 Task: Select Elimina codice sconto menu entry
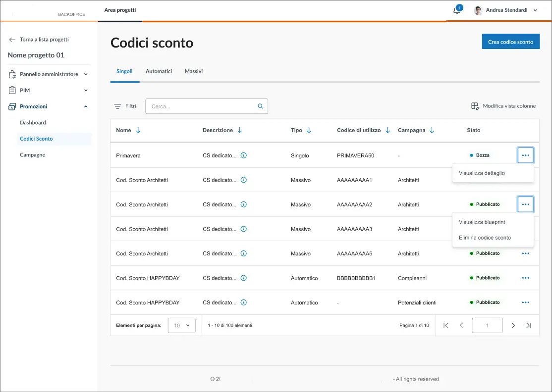click(x=485, y=238)
